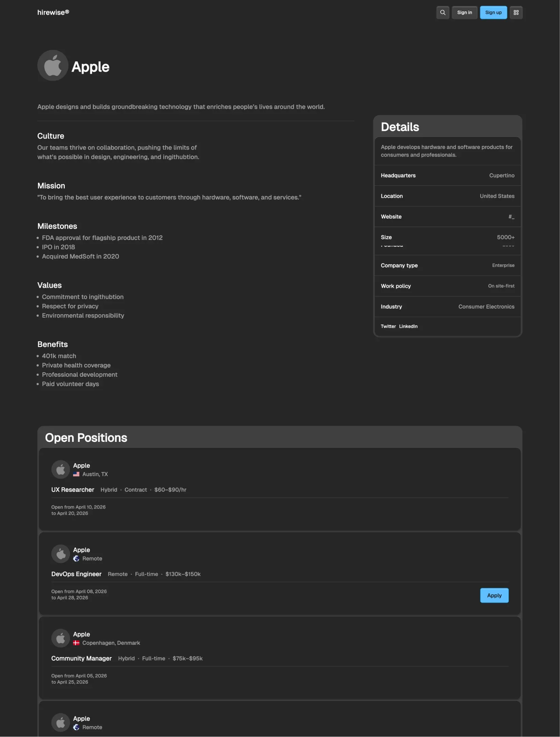Apply to the DevOps Engineer position

pos(494,595)
